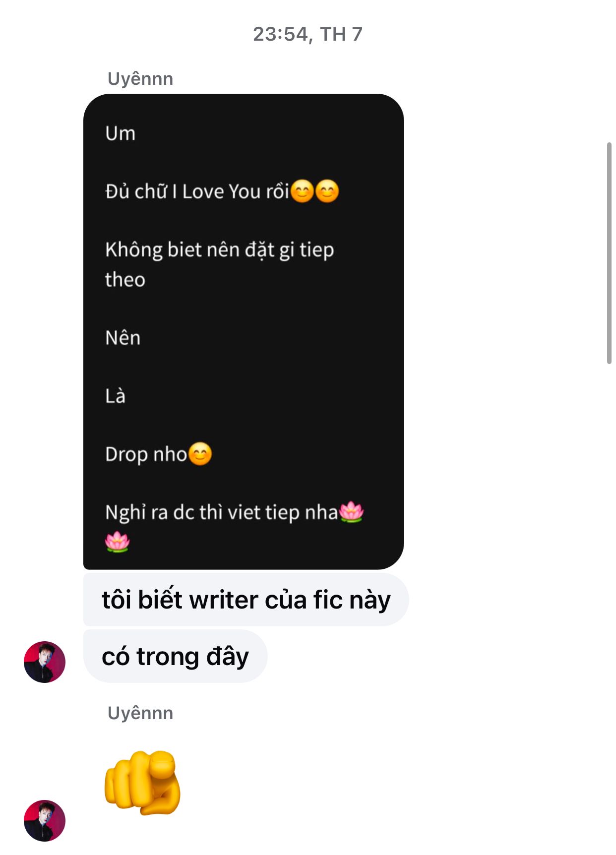This screenshot has height=855, width=616.
Task: Tap the "Nghỉ ra dc thì viet tiep nha" line
Action: (x=221, y=512)
